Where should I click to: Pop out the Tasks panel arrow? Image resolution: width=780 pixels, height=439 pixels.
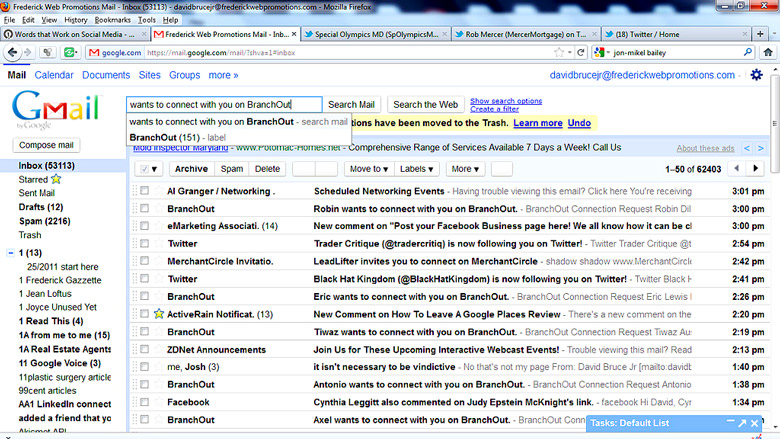[742, 423]
